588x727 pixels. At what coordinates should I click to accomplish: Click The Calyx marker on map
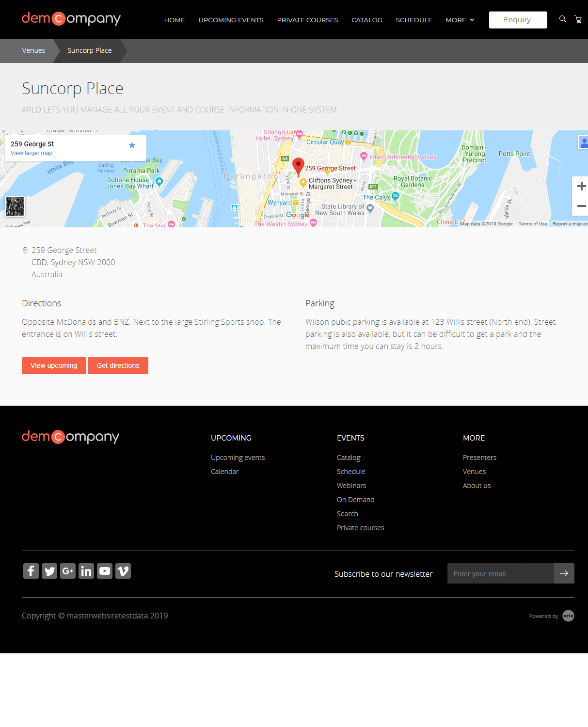click(395, 196)
